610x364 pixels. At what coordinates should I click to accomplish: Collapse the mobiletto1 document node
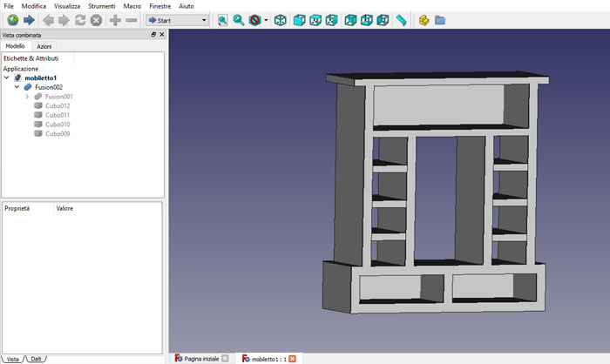[x=7, y=78]
